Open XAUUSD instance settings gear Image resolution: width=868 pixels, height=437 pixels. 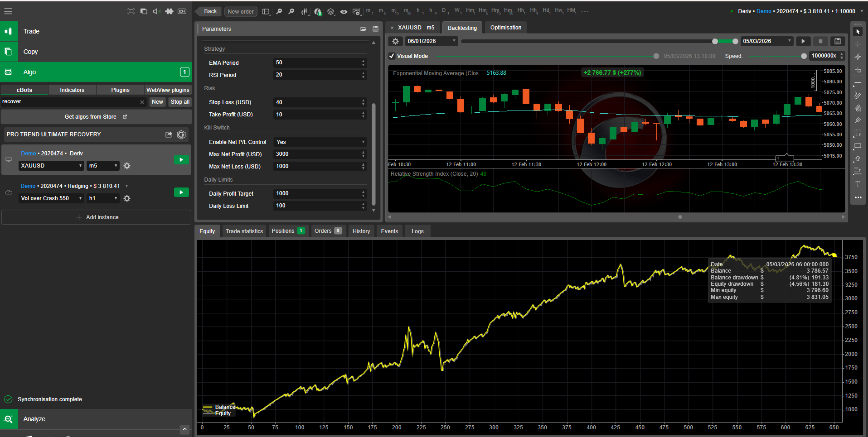point(127,166)
